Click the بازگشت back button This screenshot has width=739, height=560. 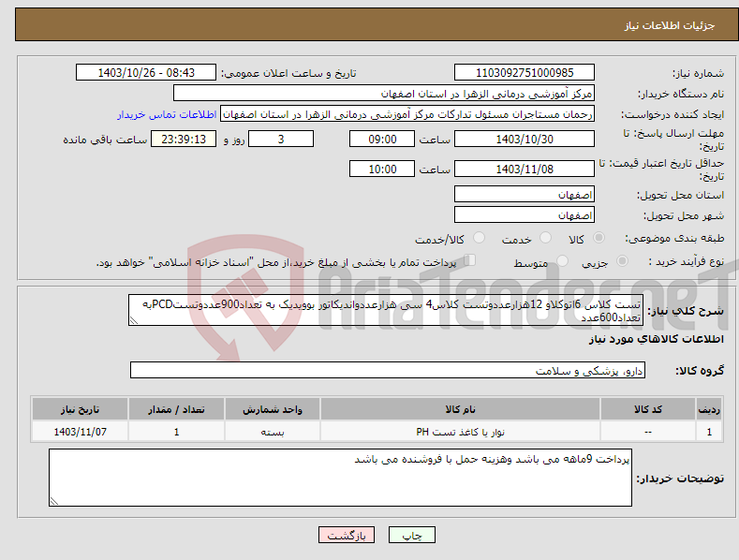pyautogui.click(x=347, y=536)
